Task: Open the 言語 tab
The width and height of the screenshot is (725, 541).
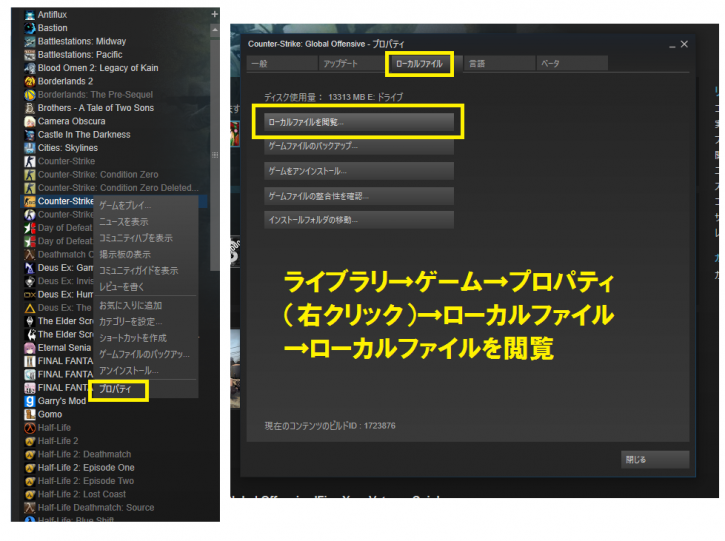Action: [499, 63]
